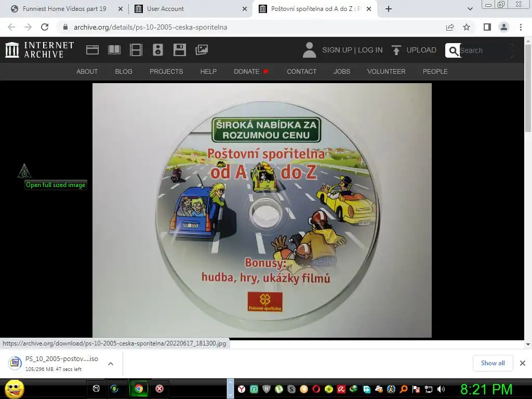Click the user avatar icon
This screenshot has width=532, height=399.
point(309,50)
